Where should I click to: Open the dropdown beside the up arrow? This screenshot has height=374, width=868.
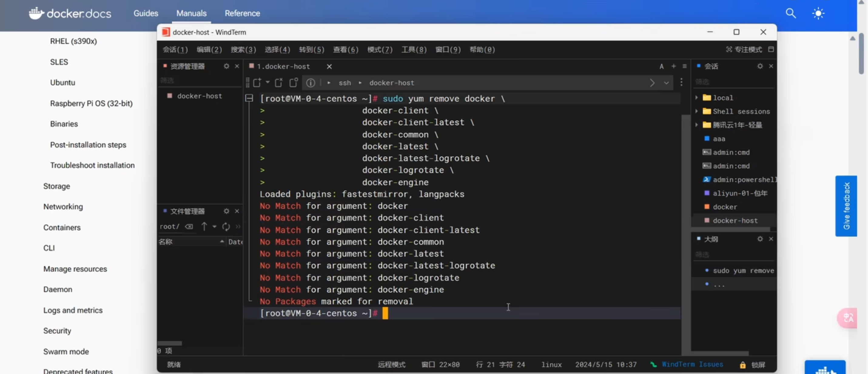[x=214, y=227]
